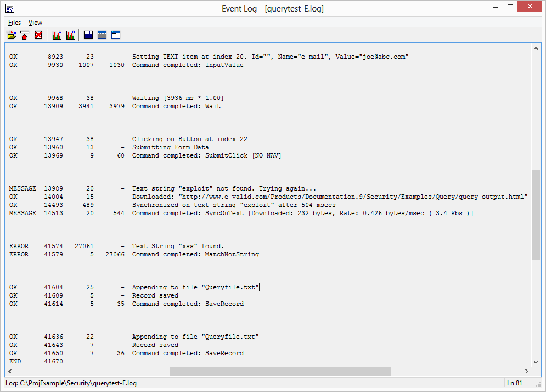Click the red X clear-log icon

pos(38,35)
